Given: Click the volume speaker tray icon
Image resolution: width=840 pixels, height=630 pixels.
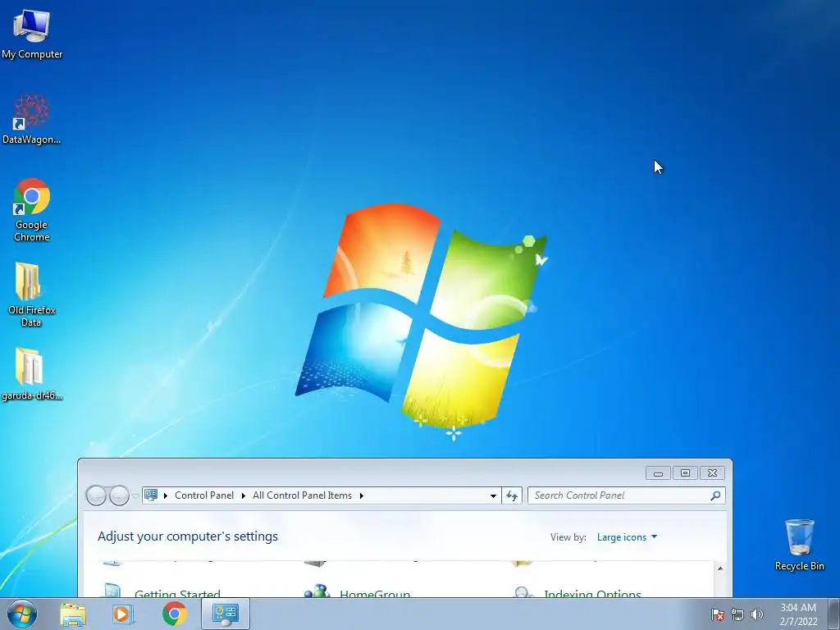Looking at the screenshot, I should (x=756, y=614).
